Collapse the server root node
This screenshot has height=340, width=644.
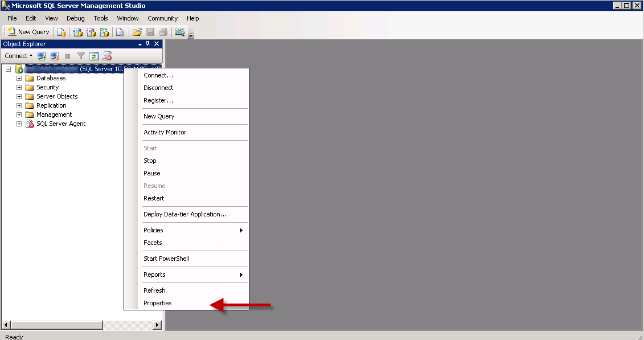coord(9,69)
